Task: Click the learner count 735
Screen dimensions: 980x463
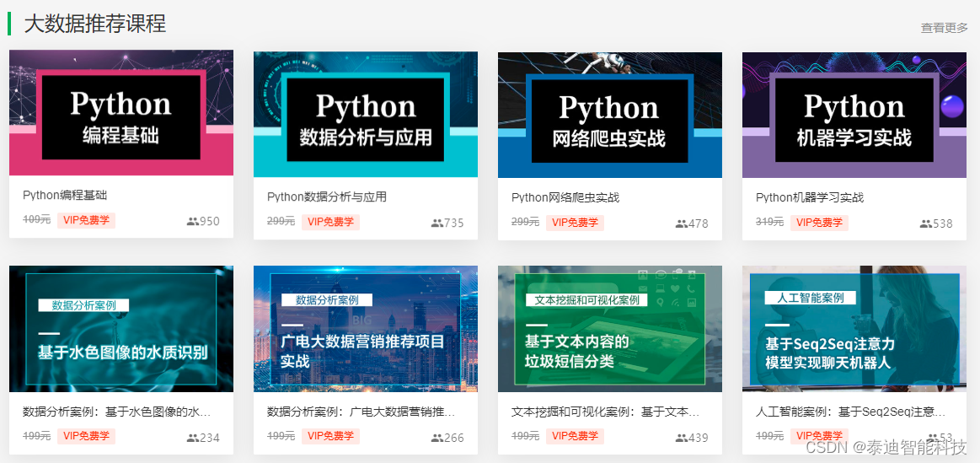Action: tap(454, 223)
